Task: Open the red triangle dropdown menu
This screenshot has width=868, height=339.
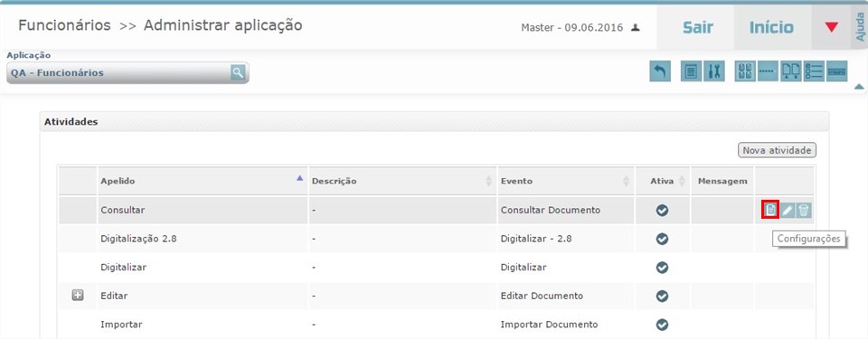Action: (831, 27)
